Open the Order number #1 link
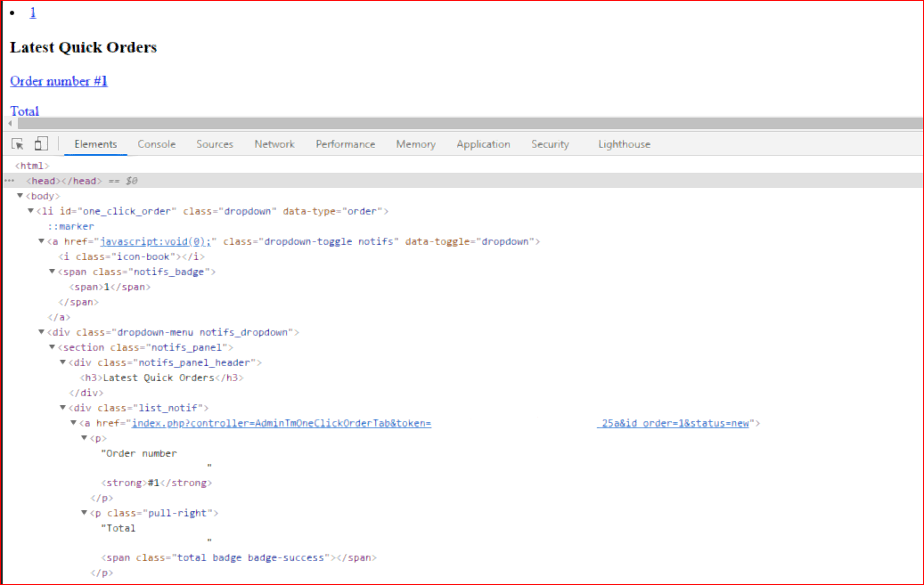924x585 pixels. click(x=58, y=81)
